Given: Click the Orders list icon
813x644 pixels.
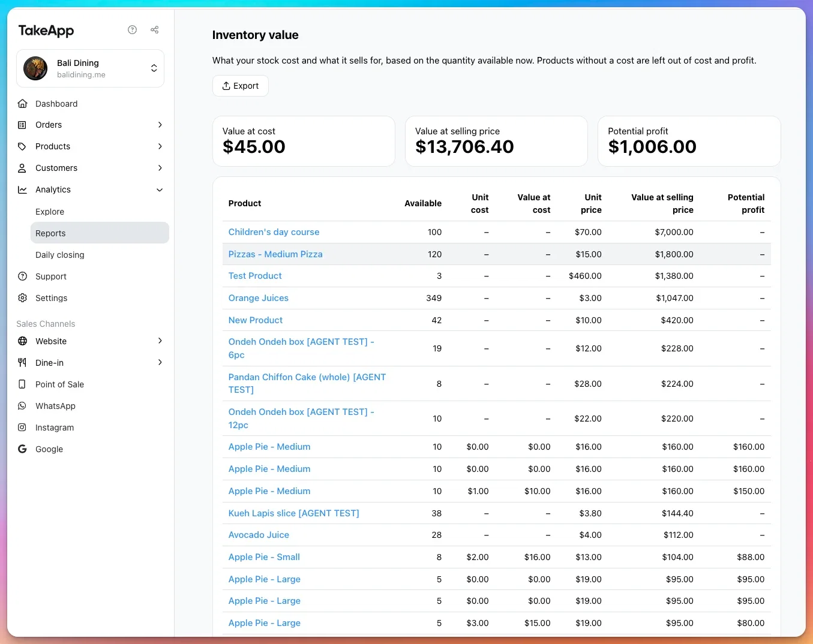Looking at the screenshot, I should click(x=22, y=125).
